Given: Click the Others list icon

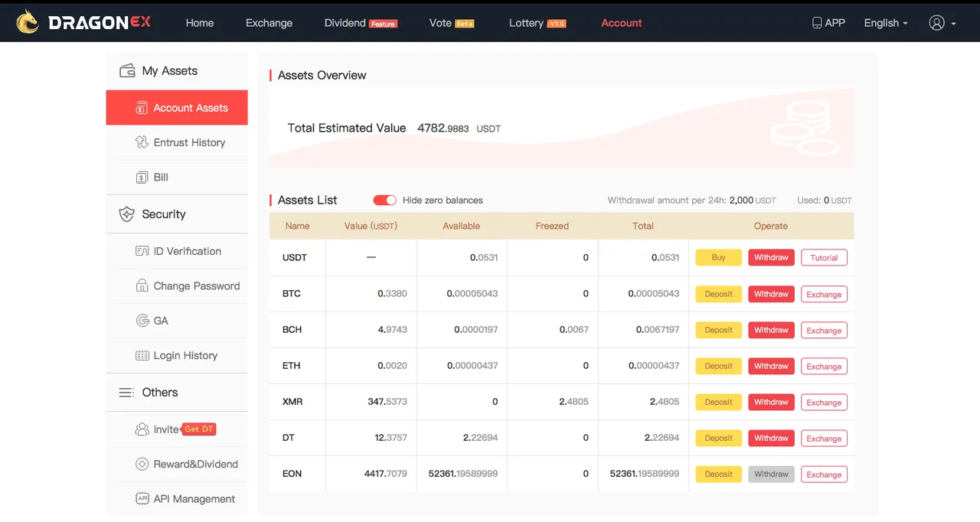Looking at the screenshot, I should [126, 393].
